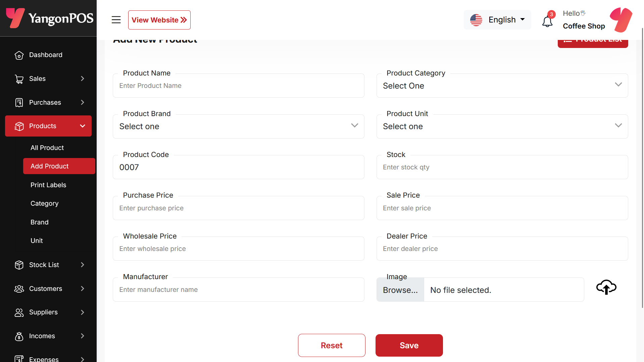Click the Sales cart icon
Image resolution: width=644 pixels, height=362 pixels.
(19, 79)
